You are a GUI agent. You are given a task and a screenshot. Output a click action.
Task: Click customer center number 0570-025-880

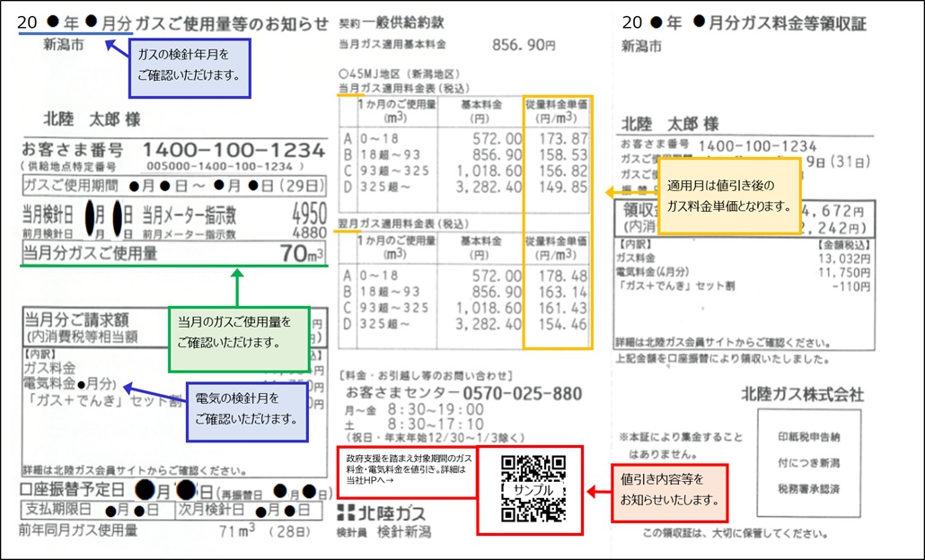pyautogui.click(x=522, y=393)
